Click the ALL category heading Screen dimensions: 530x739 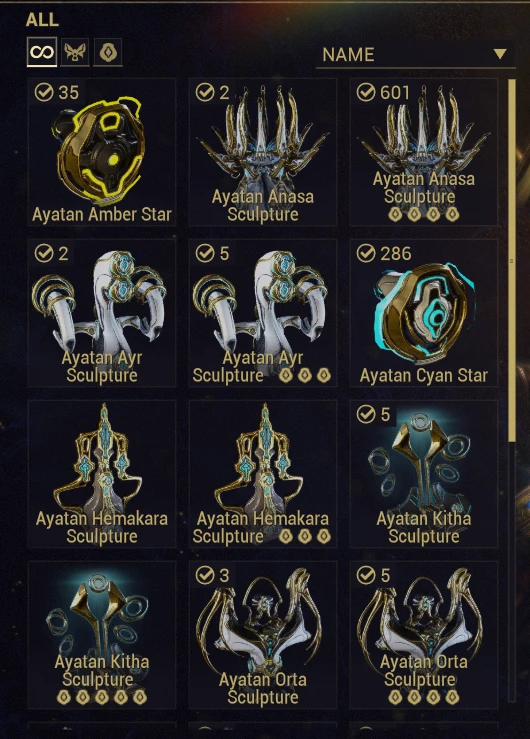tap(42, 20)
